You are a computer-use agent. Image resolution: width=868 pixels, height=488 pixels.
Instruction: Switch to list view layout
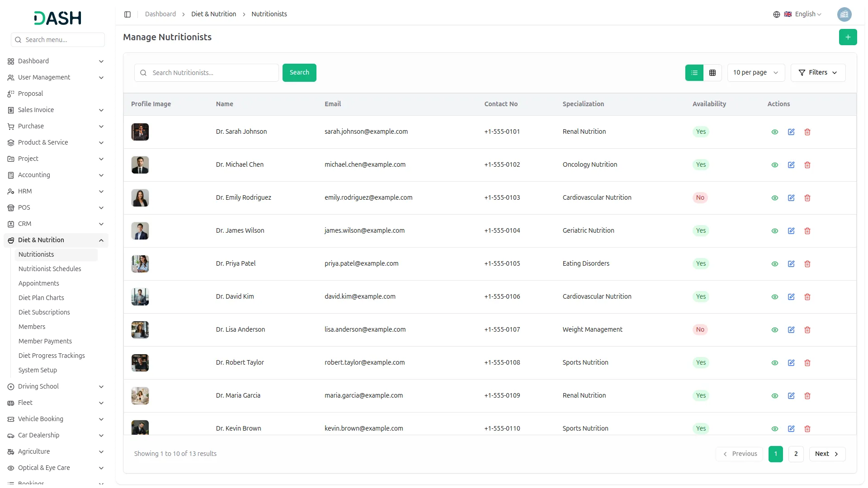(x=694, y=73)
